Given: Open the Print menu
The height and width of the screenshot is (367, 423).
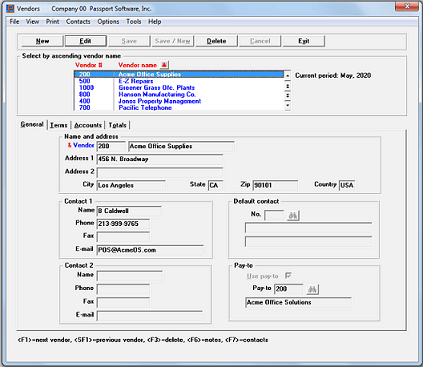Looking at the screenshot, I should click(x=52, y=22).
